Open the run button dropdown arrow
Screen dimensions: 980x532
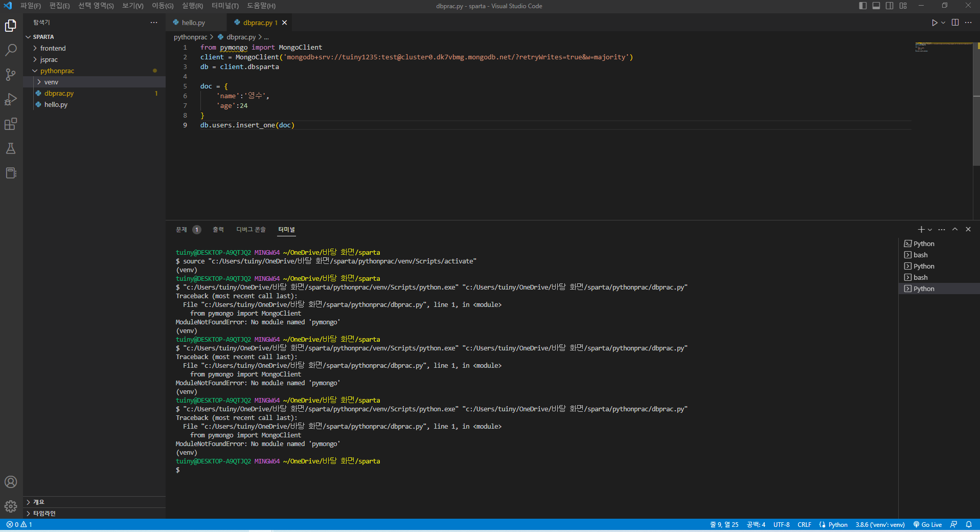pyautogui.click(x=943, y=23)
